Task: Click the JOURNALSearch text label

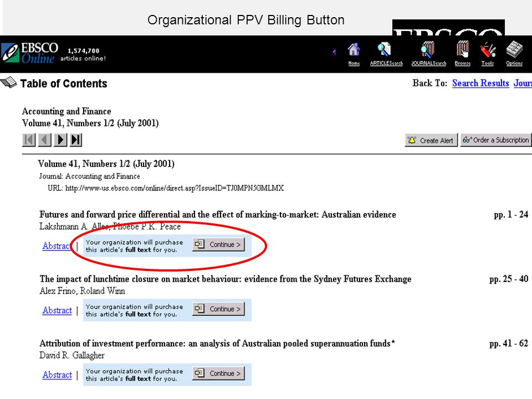Action: [x=428, y=63]
